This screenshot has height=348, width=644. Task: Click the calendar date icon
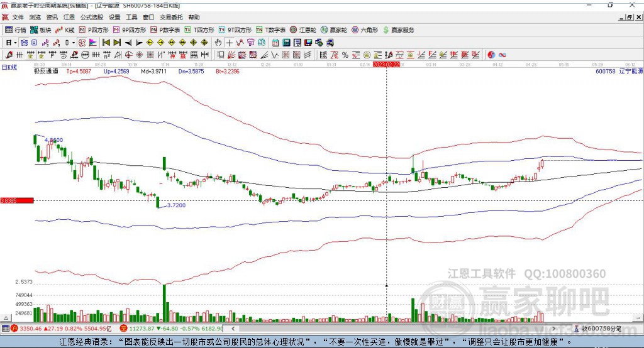coord(275,43)
